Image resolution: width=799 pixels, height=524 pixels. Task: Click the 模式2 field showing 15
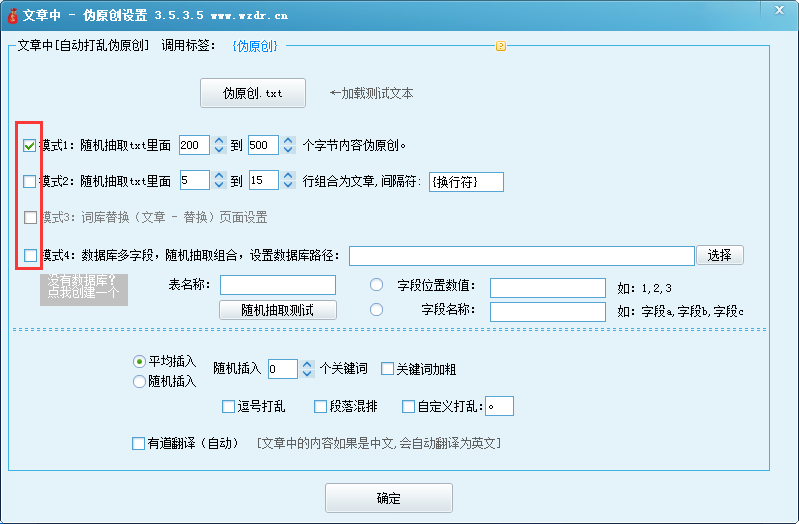[263, 180]
